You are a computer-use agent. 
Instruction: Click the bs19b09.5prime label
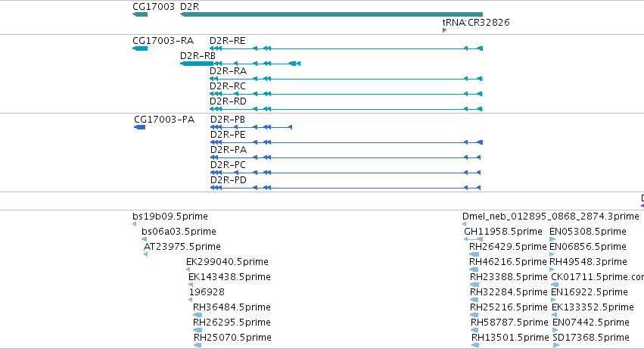[x=170, y=217]
